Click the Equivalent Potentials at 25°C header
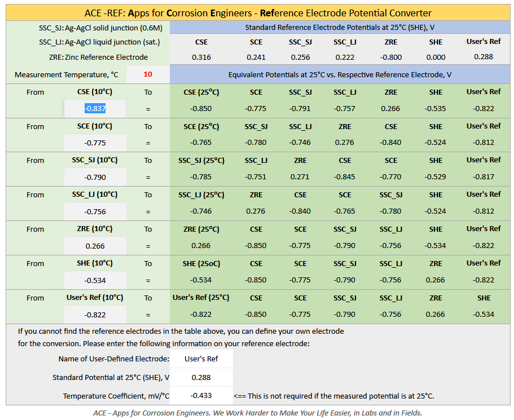This screenshot has height=420, width=514. [x=339, y=74]
